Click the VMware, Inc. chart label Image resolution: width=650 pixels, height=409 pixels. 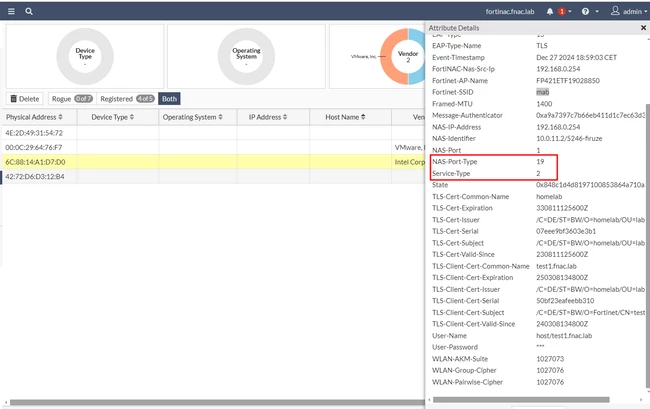364,56
